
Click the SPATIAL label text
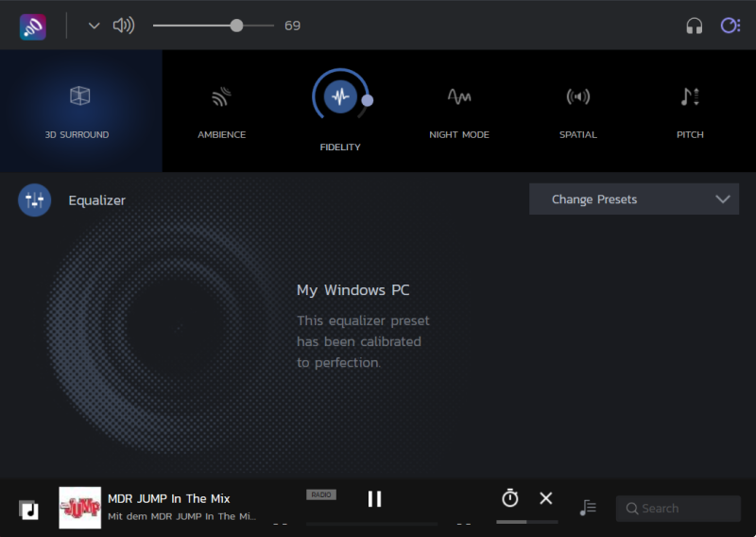pos(578,134)
